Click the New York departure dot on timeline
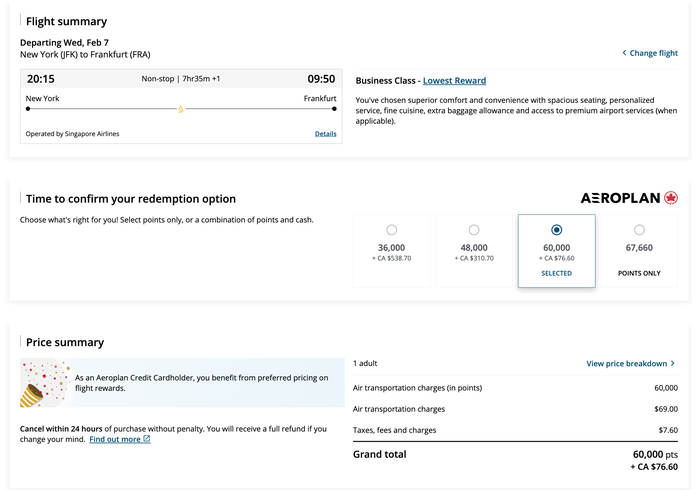This screenshot has width=700, height=490. pyautogui.click(x=28, y=109)
